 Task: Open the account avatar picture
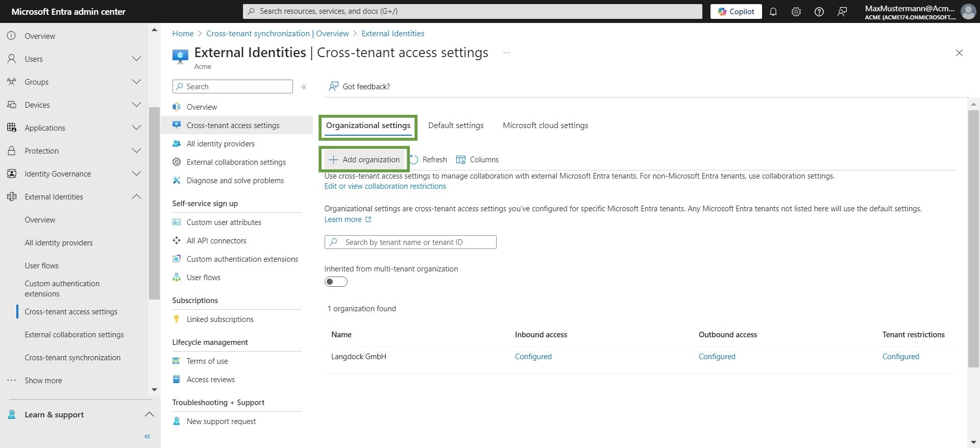[968, 11]
